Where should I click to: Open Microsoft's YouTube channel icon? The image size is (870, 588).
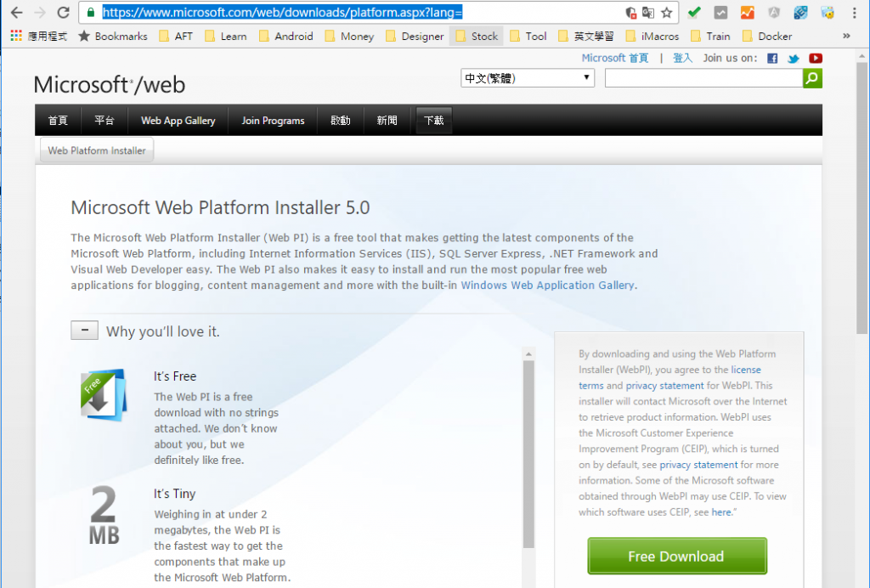pyautogui.click(x=815, y=59)
